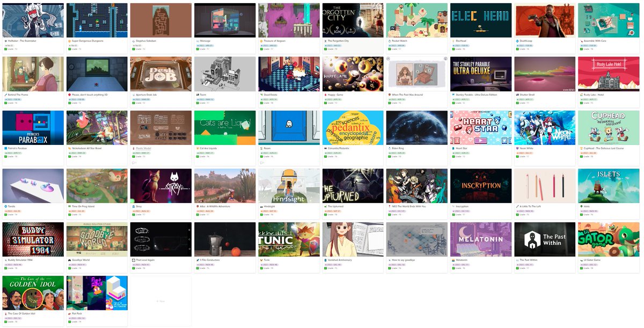Viewport: 644px width, 328px height.
Task: Click the Shutter Stroll page icon
Action: click(517, 94)
